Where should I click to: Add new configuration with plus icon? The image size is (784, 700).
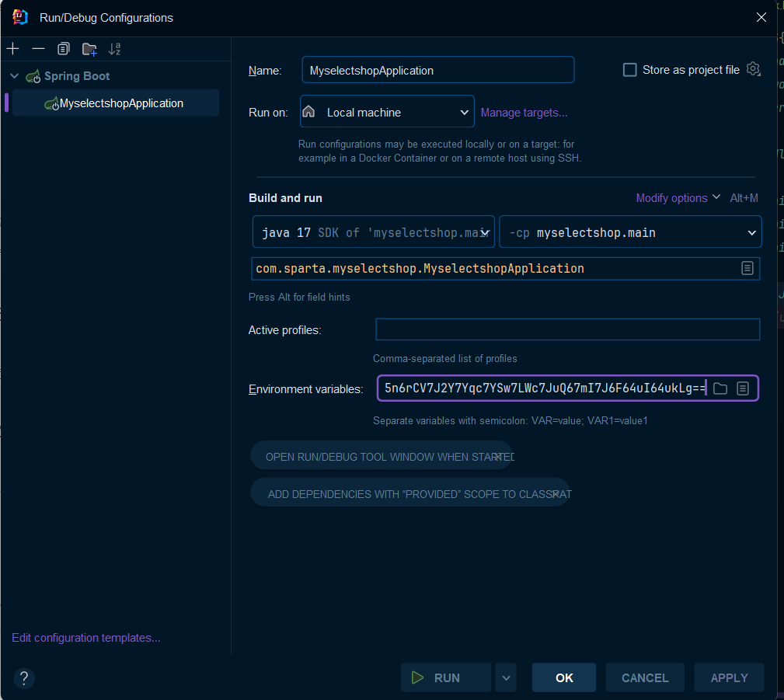[x=13, y=48]
